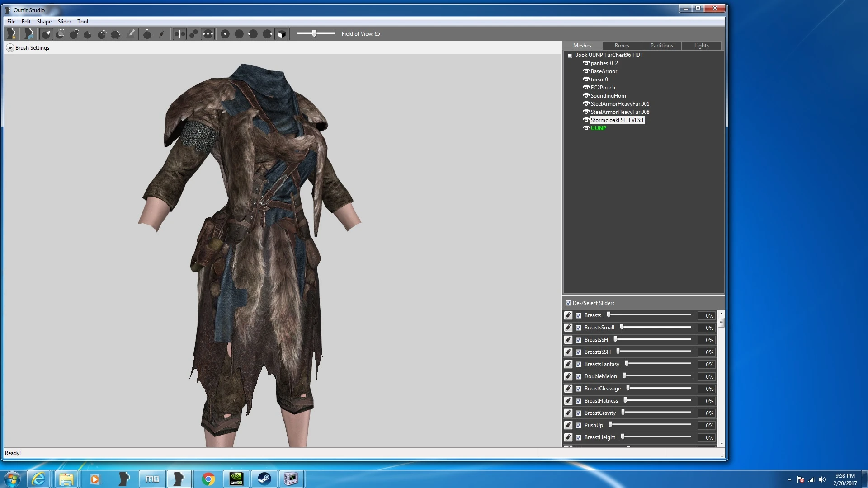Activate the Transform axes tool
The height and width of the screenshot is (488, 868).
148,34
